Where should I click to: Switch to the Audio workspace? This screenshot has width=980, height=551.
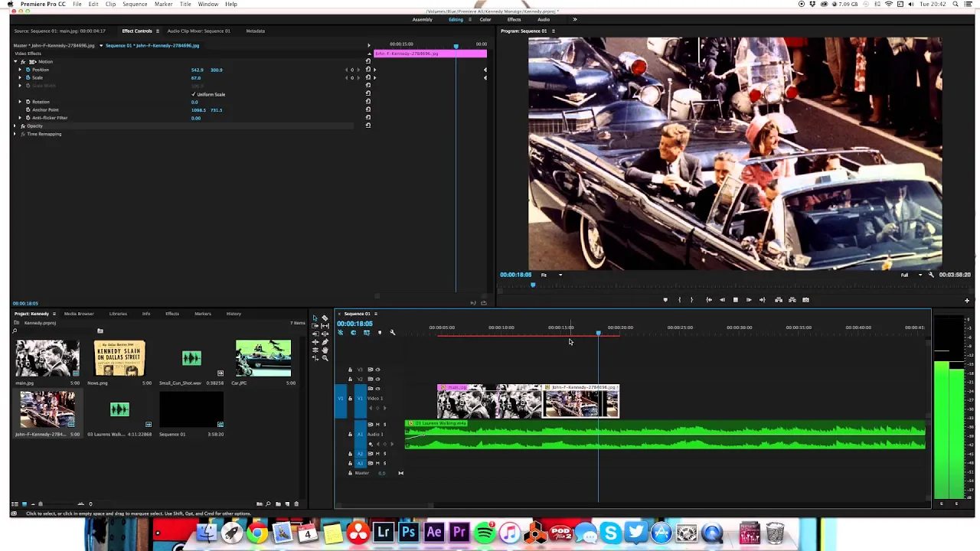[x=544, y=19]
